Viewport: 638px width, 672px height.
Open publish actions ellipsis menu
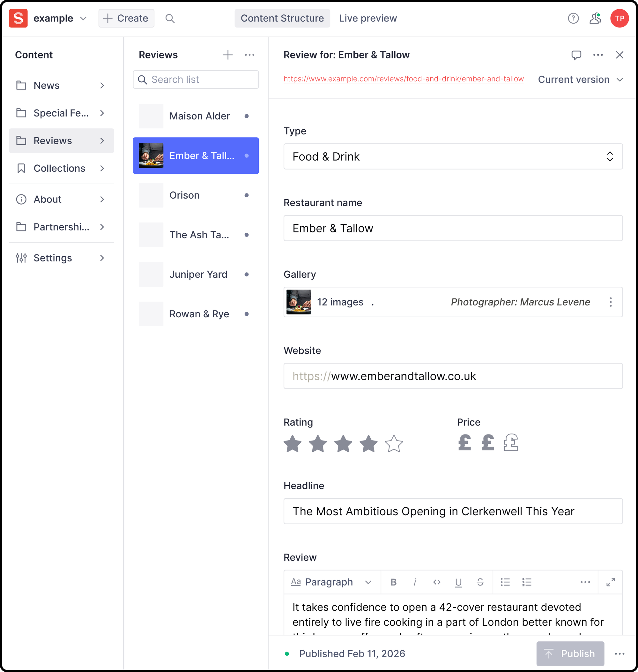point(619,653)
